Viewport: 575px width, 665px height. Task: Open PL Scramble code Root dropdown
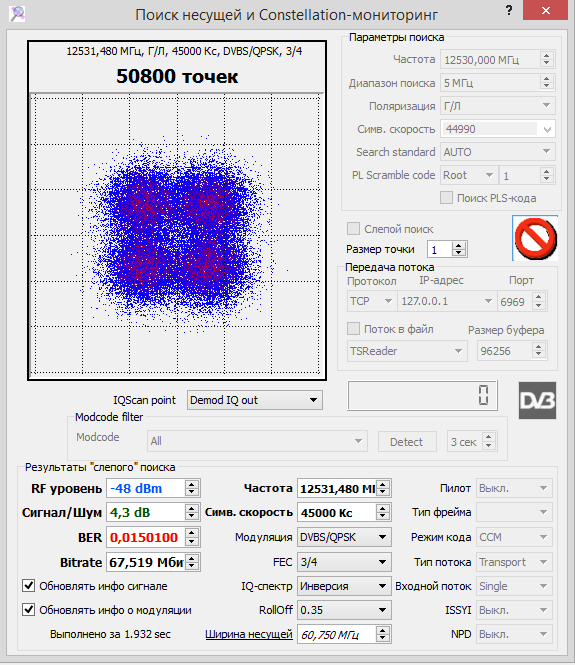[x=469, y=175]
